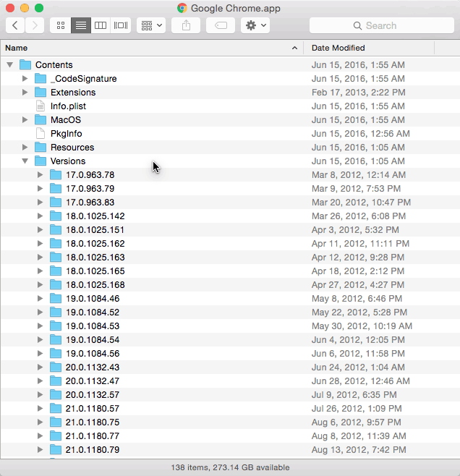
Task: Expand the Resources folder
Action: (x=25, y=148)
